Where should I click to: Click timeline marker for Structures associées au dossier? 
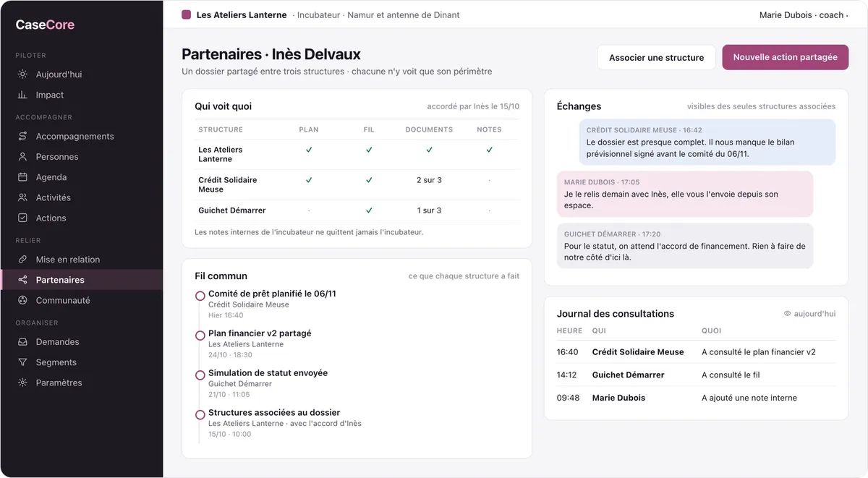click(200, 415)
